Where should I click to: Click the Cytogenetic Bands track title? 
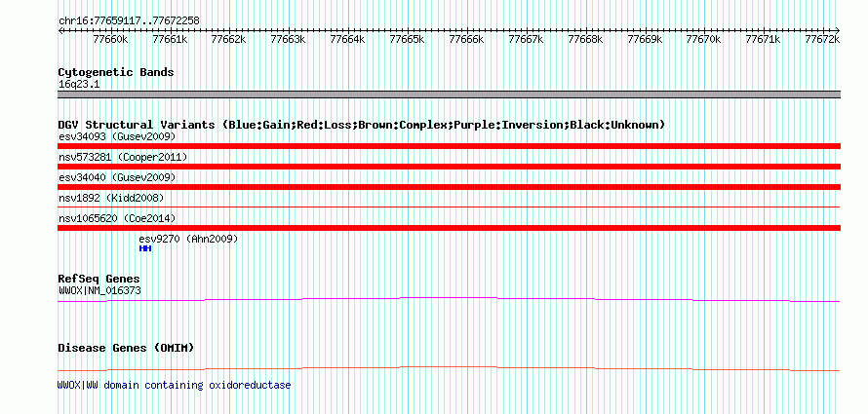(x=116, y=72)
